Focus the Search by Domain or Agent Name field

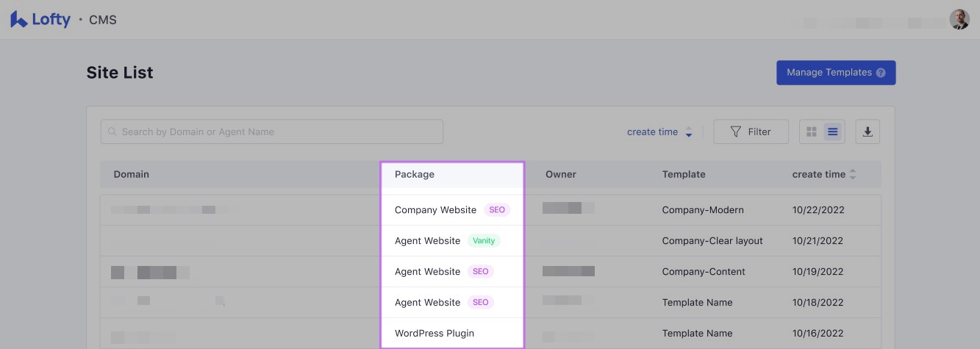coord(272,132)
